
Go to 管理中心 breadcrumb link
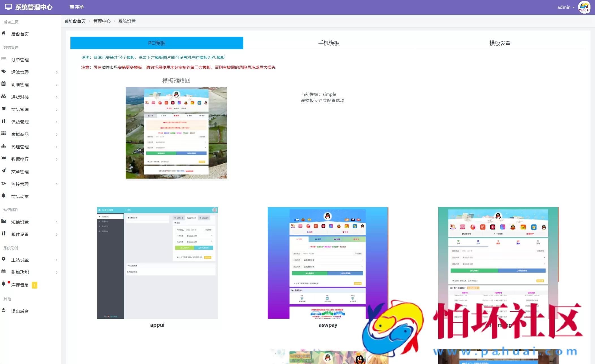(102, 21)
